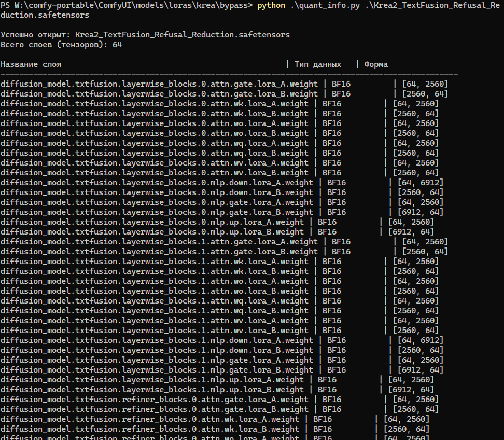Select layerwise_blocks.0.attn.wo.lora_B.weight row
The width and height of the screenshot is (504, 440).
(219, 133)
